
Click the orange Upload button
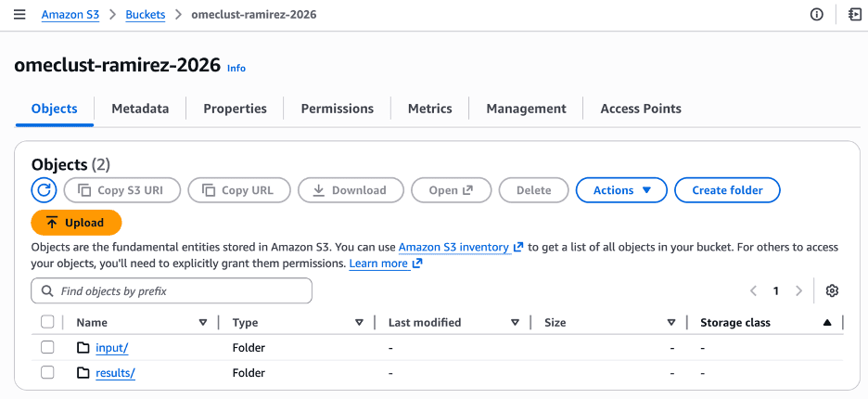click(x=76, y=223)
